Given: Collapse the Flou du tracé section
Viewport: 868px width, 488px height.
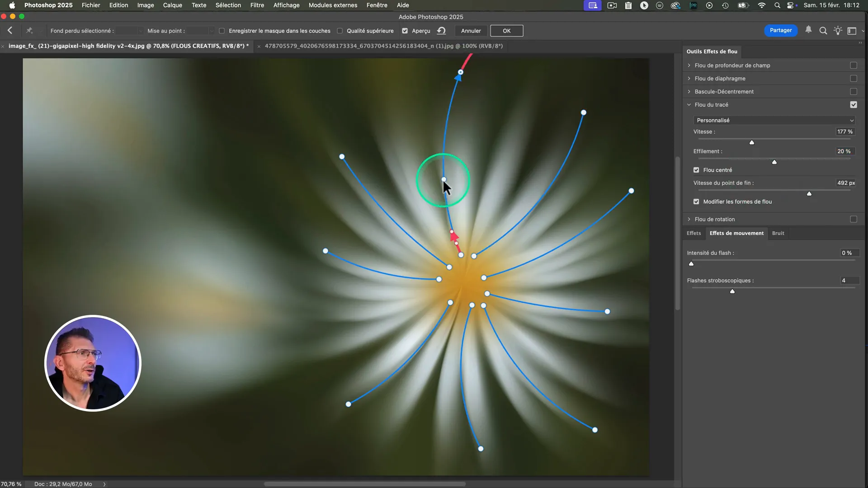Looking at the screenshot, I should pyautogui.click(x=689, y=105).
